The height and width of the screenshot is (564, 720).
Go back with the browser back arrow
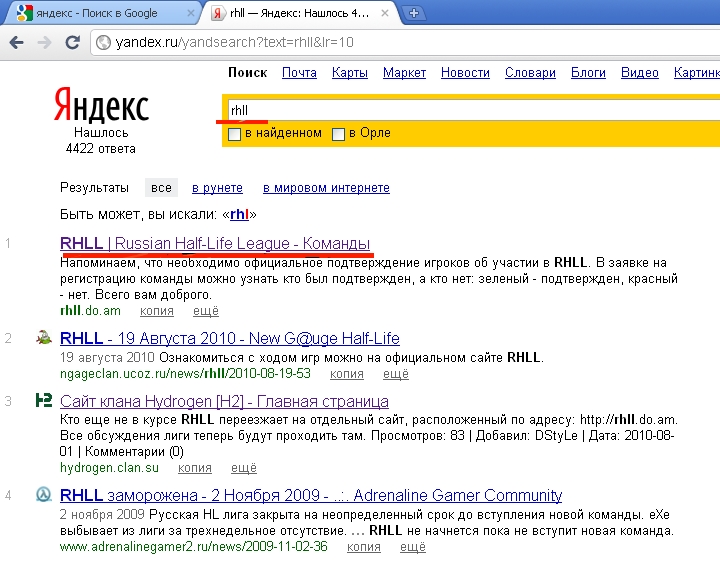tap(17, 43)
